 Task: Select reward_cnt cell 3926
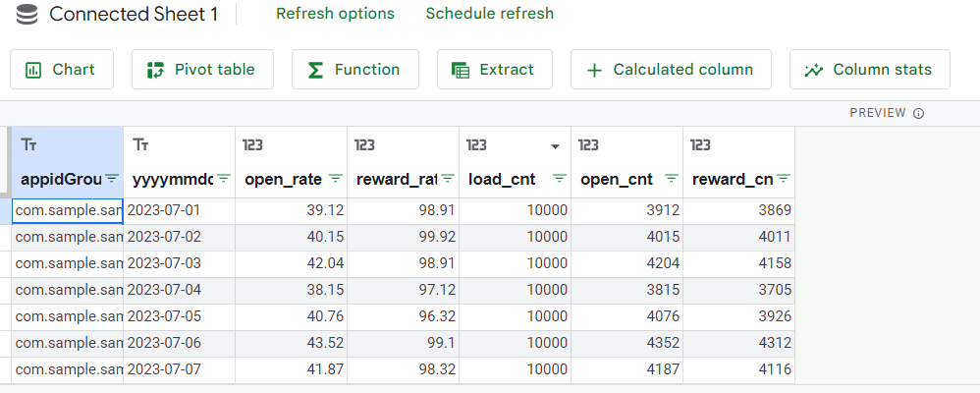tap(738, 317)
